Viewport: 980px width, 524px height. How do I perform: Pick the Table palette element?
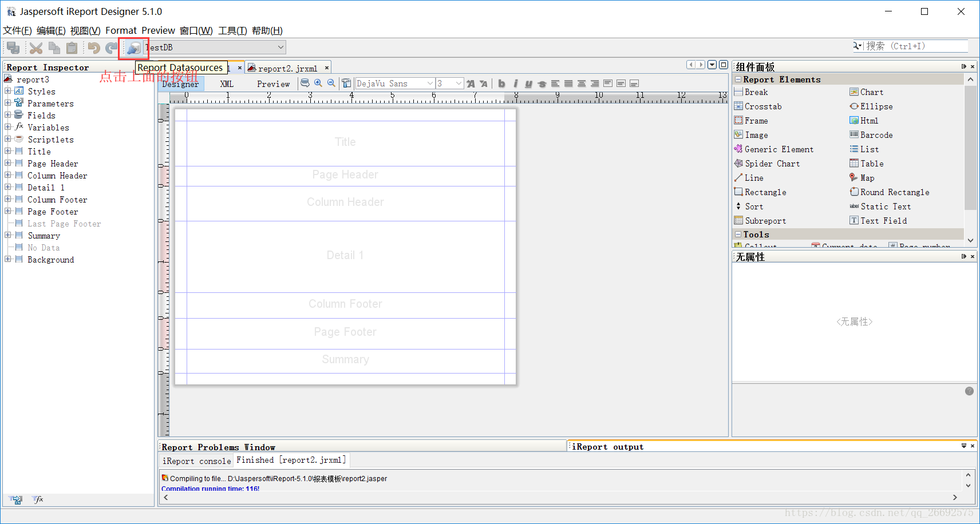pyautogui.click(x=866, y=164)
